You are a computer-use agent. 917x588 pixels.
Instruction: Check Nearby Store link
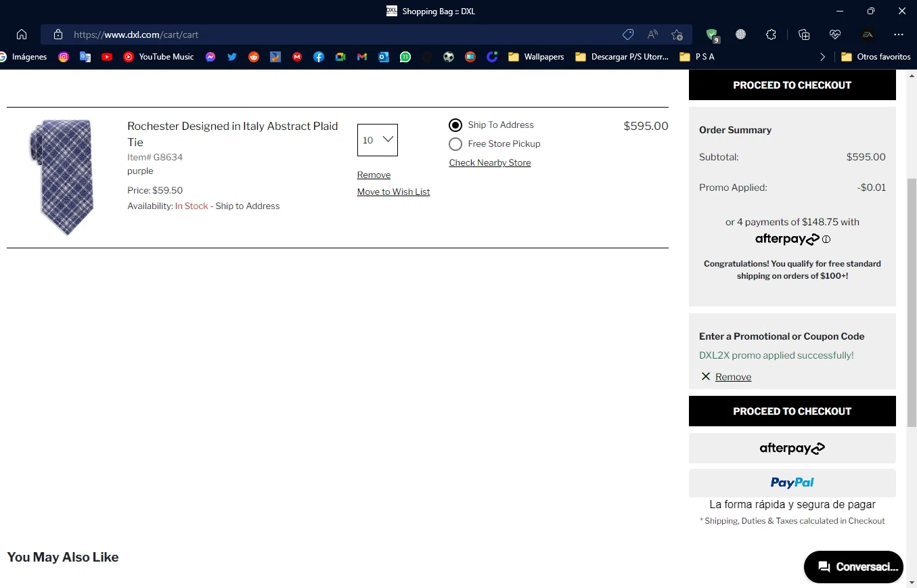coord(490,163)
